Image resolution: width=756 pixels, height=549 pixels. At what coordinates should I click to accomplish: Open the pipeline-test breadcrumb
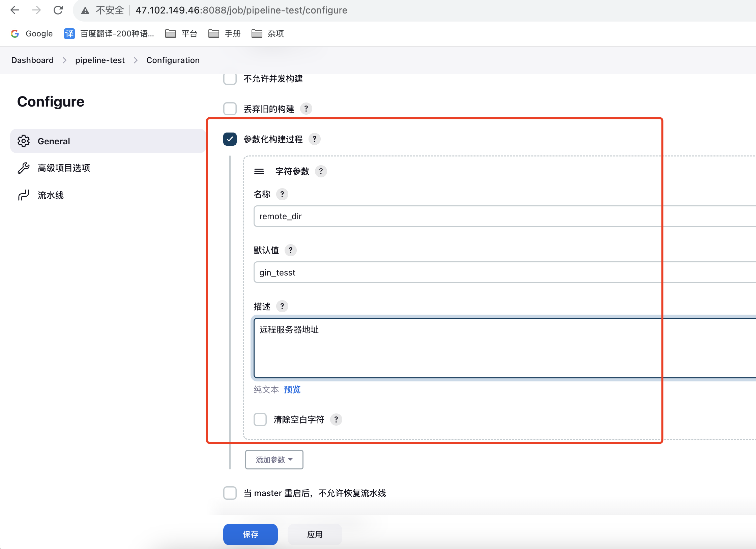coord(100,60)
